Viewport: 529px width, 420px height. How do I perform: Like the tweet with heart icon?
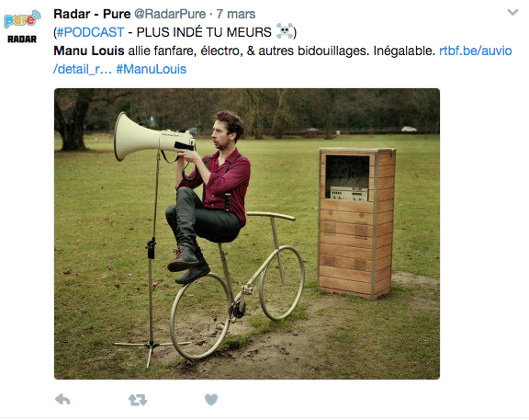click(x=211, y=400)
